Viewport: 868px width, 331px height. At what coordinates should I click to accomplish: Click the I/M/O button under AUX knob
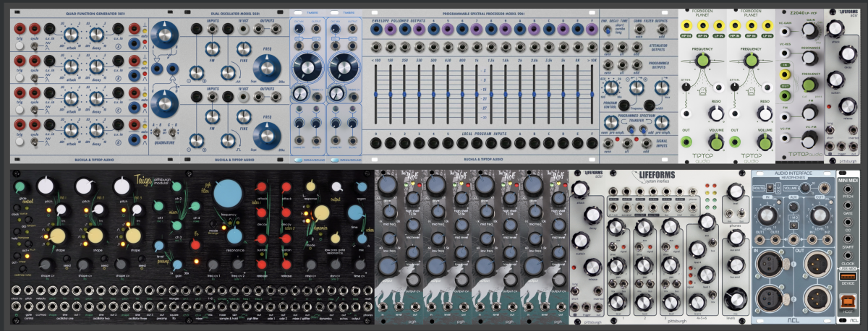click(x=794, y=226)
